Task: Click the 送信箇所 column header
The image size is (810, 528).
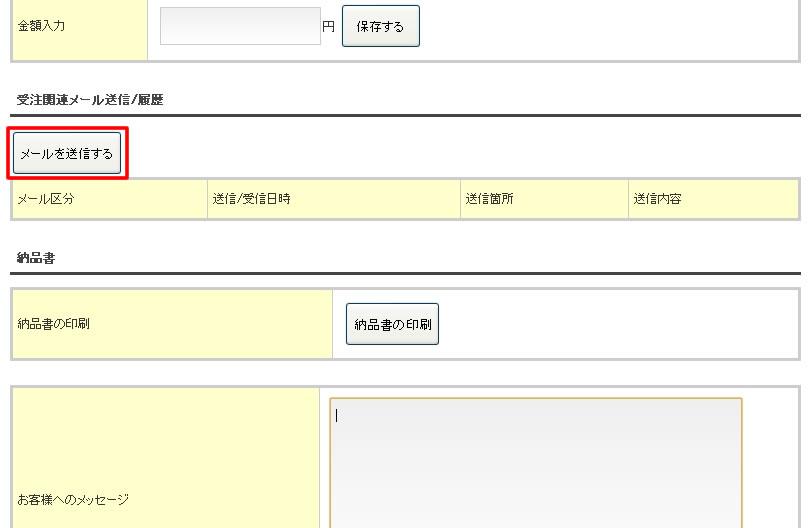Action: pyautogui.click(x=490, y=199)
